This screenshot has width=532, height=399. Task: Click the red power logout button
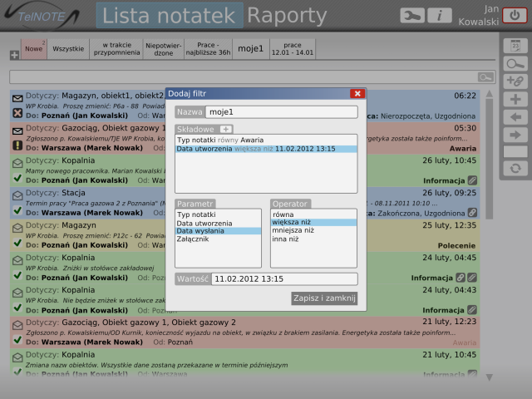(x=515, y=16)
